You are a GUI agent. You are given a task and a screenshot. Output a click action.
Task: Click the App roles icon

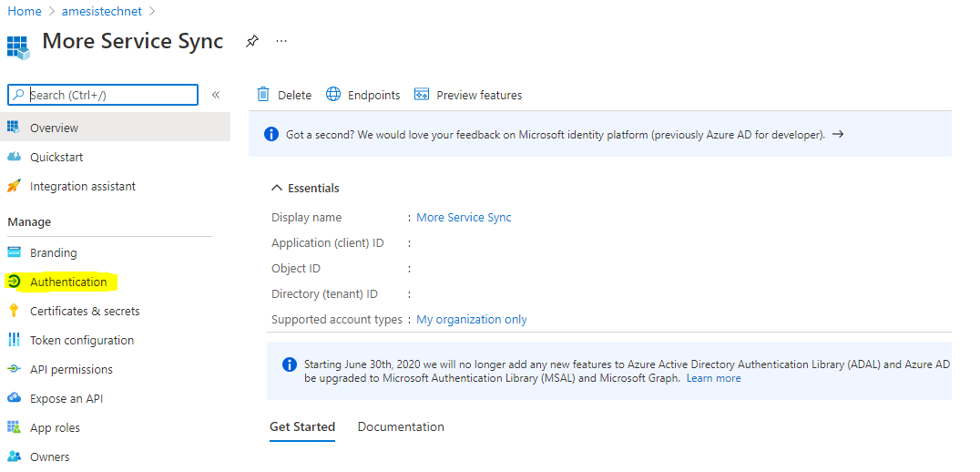tap(14, 427)
